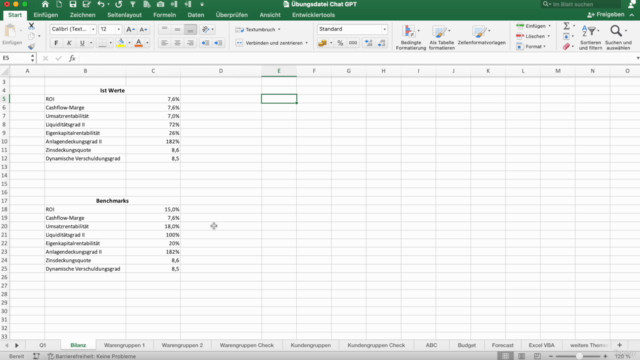Select column E header
This screenshot has width=640, height=360.
(x=279, y=71)
